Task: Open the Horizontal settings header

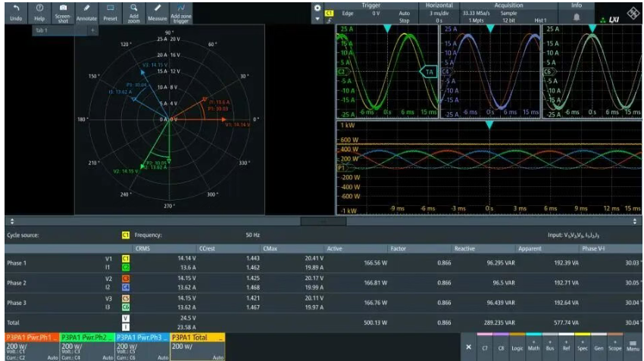Action: click(439, 5)
